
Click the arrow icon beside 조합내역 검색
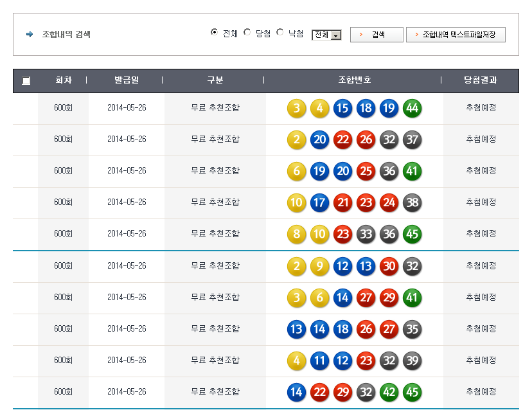point(30,35)
